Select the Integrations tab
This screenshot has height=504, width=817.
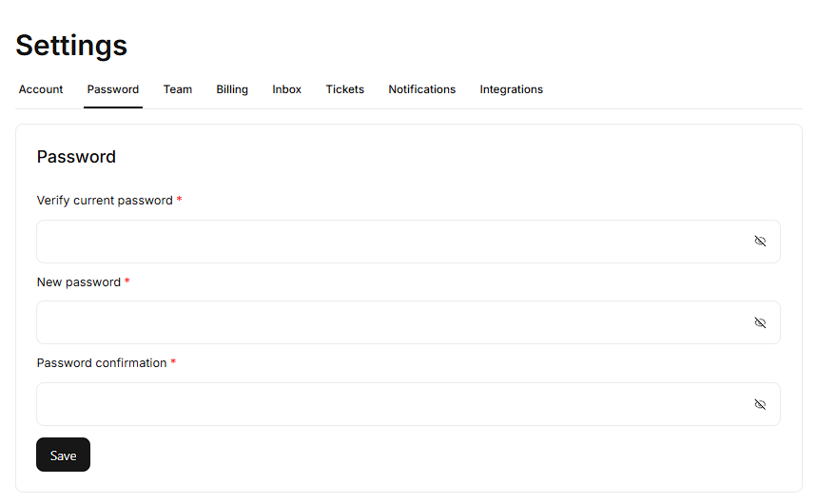pos(512,89)
